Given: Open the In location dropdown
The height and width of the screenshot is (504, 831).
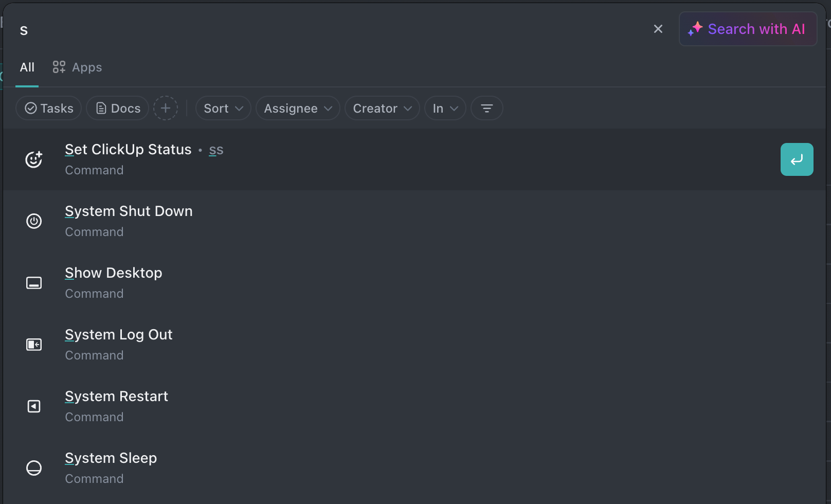Looking at the screenshot, I should tap(445, 108).
